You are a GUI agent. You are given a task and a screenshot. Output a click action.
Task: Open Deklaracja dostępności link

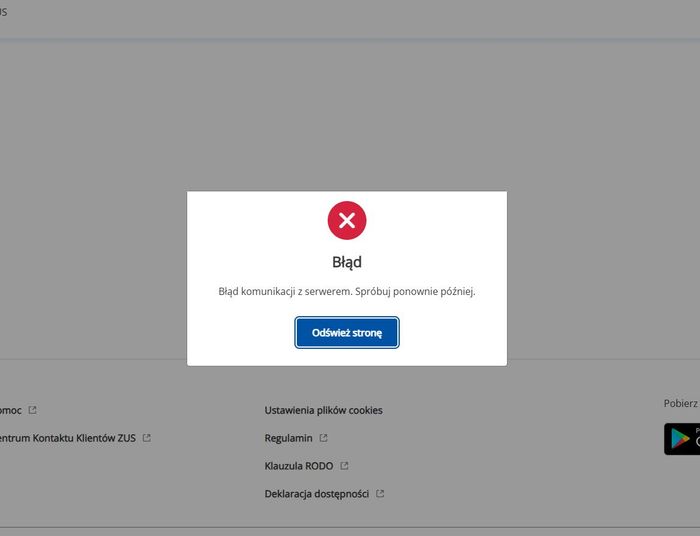pyautogui.click(x=317, y=494)
